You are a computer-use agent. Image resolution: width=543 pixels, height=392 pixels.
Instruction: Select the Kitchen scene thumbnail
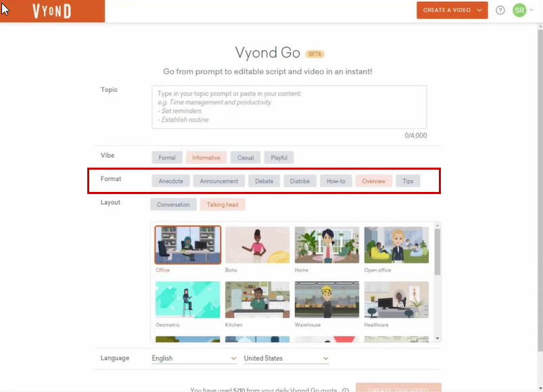tap(258, 299)
